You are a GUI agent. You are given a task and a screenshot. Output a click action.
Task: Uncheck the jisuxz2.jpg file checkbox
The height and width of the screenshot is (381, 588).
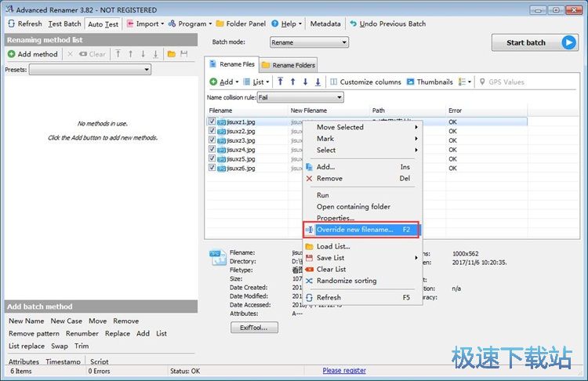[x=212, y=131]
